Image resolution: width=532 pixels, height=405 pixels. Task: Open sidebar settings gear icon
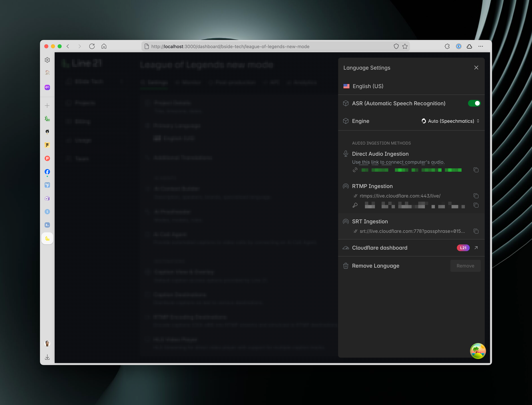click(x=47, y=60)
